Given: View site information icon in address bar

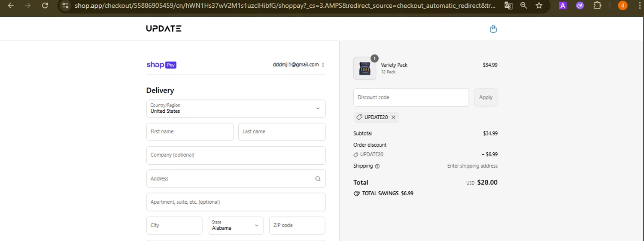Looking at the screenshot, I should (65, 6).
